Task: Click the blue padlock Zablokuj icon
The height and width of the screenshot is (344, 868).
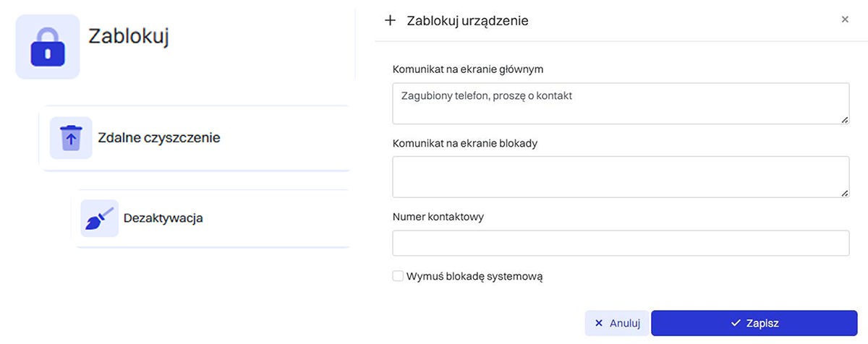Action: (x=48, y=47)
